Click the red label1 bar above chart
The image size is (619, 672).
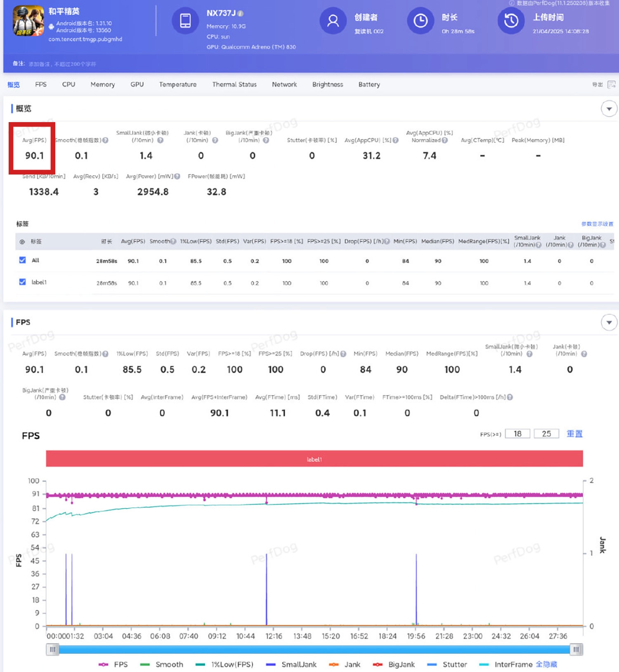(314, 459)
